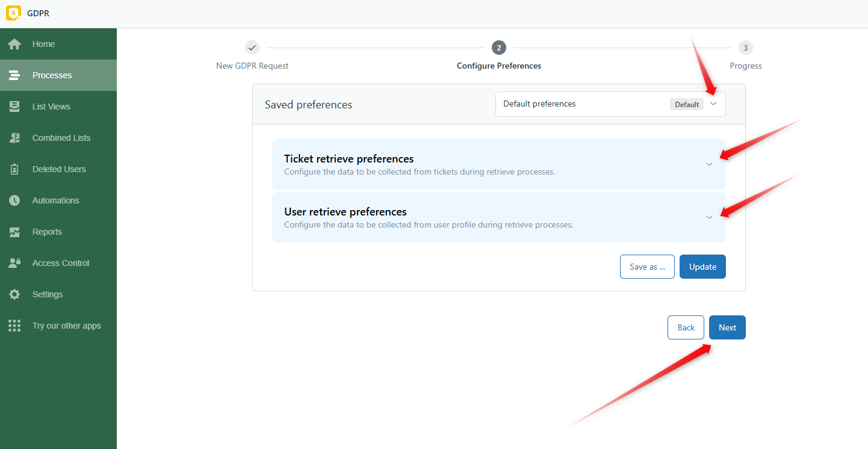Click the Access Control user-lock icon

(x=14, y=263)
